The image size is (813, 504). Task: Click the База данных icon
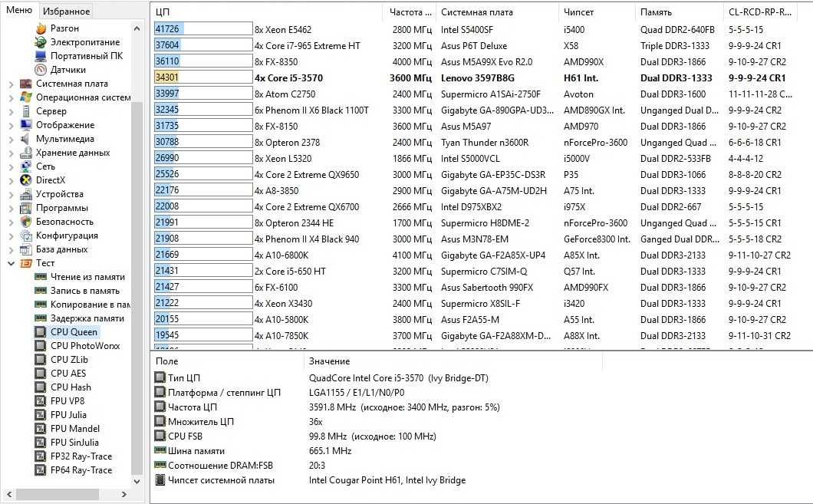(x=26, y=250)
